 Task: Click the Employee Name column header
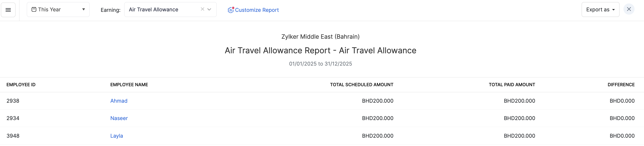[129, 85]
